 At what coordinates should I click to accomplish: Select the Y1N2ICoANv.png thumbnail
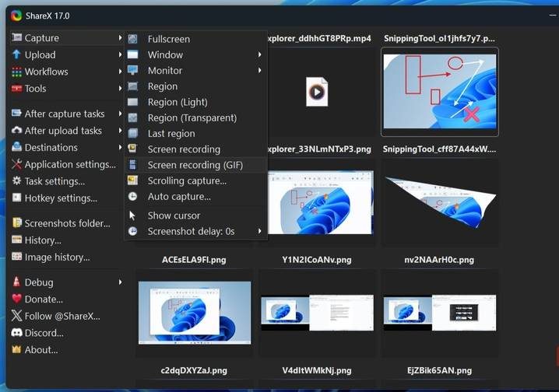coord(317,313)
